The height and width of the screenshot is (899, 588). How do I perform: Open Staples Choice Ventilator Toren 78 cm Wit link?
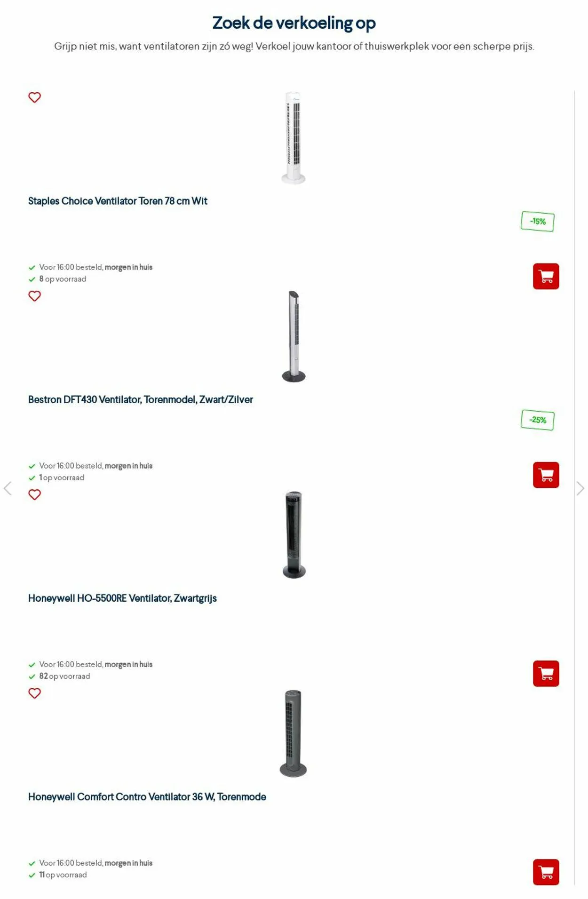coord(118,201)
